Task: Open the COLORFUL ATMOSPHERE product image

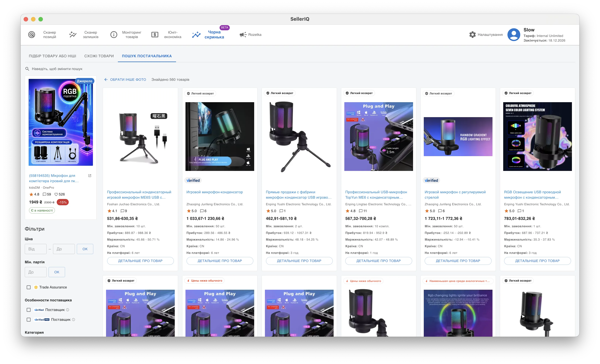Action: (537, 137)
